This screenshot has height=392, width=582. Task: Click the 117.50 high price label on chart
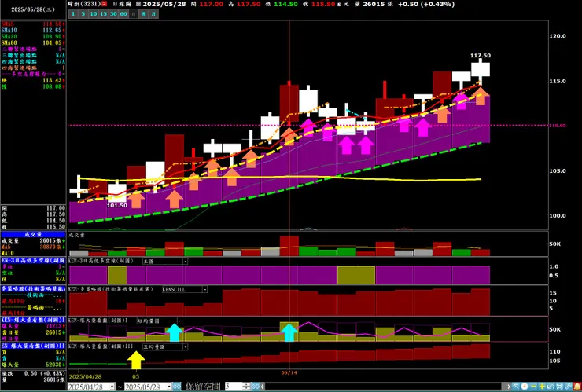tap(481, 55)
